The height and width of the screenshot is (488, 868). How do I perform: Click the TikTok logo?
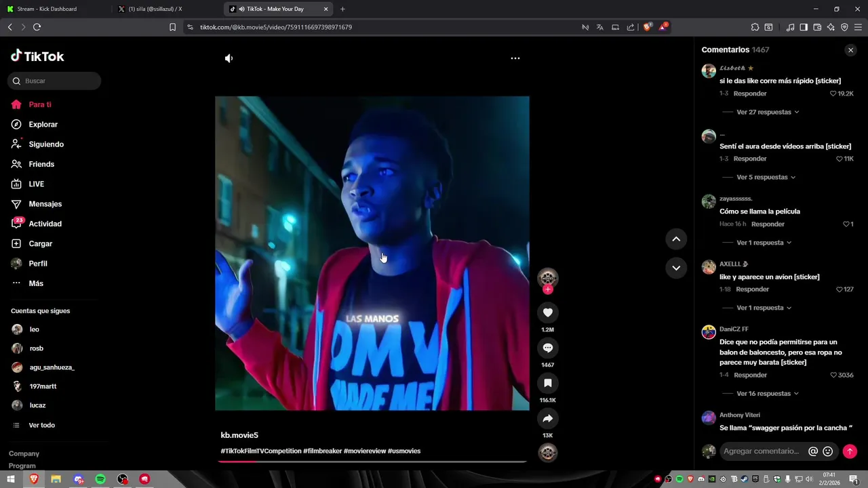[x=37, y=56]
